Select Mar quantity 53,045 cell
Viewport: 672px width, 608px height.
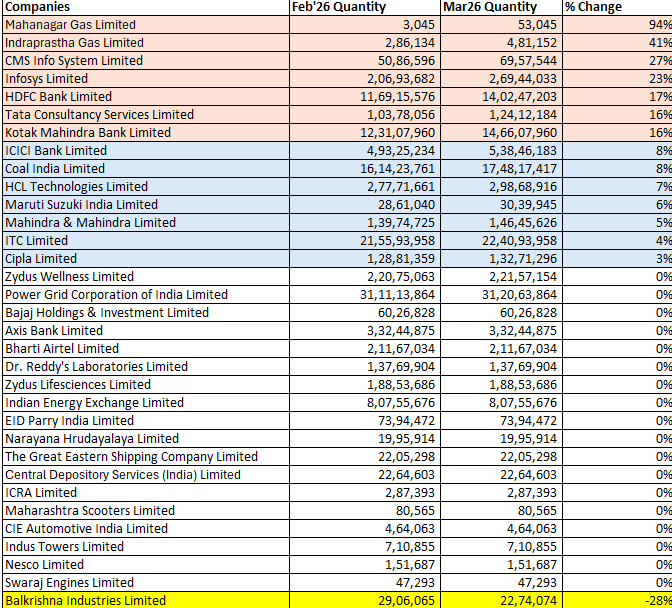(x=501, y=25)
